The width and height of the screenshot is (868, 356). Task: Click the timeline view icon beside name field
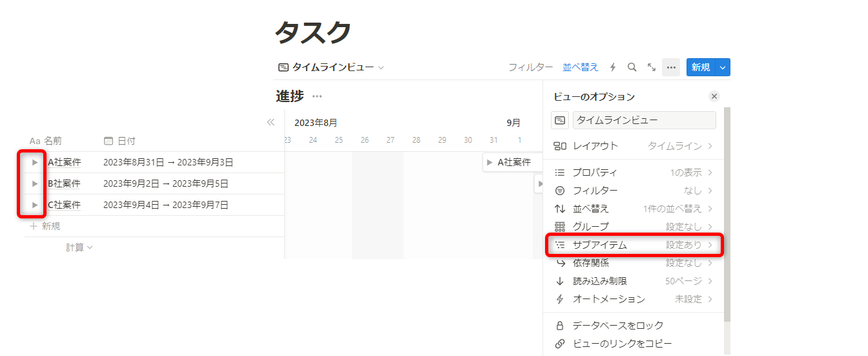pyautogui.click(x=560, y=120)
